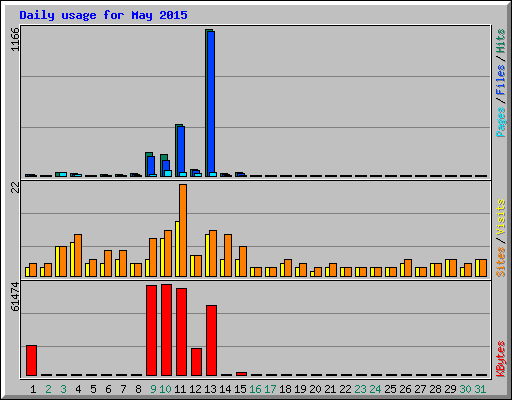Click the 'Visits' legend label
Screen dimensions: 512x400
[x=501, y=218]
